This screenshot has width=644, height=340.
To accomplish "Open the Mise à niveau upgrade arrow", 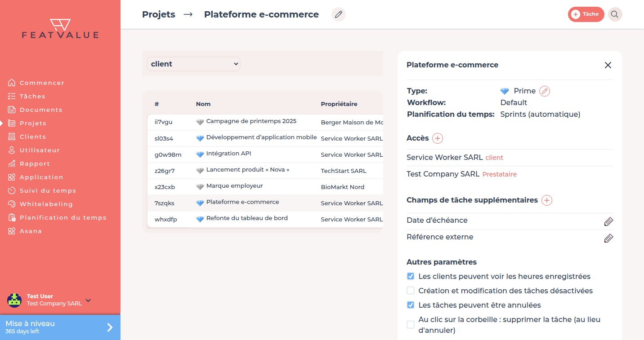I will 110,327.
